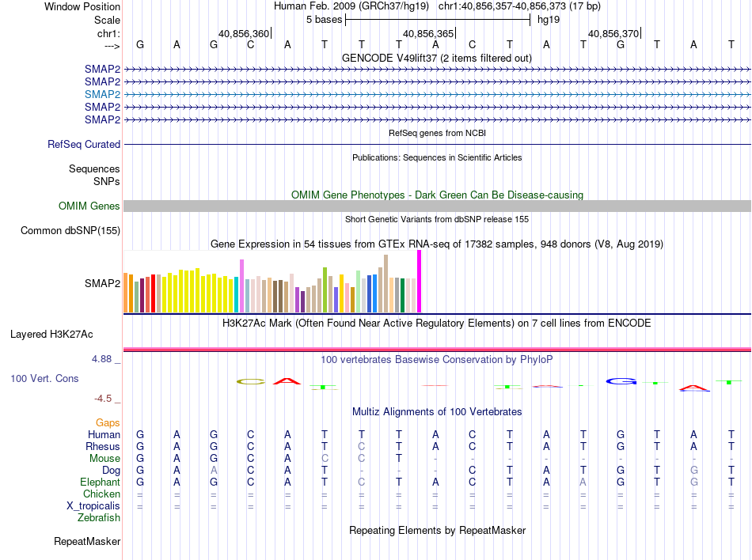Click the 5 bases scale bar
The height and width of the screenshot is (560, 752).
(x=438, y=20)
